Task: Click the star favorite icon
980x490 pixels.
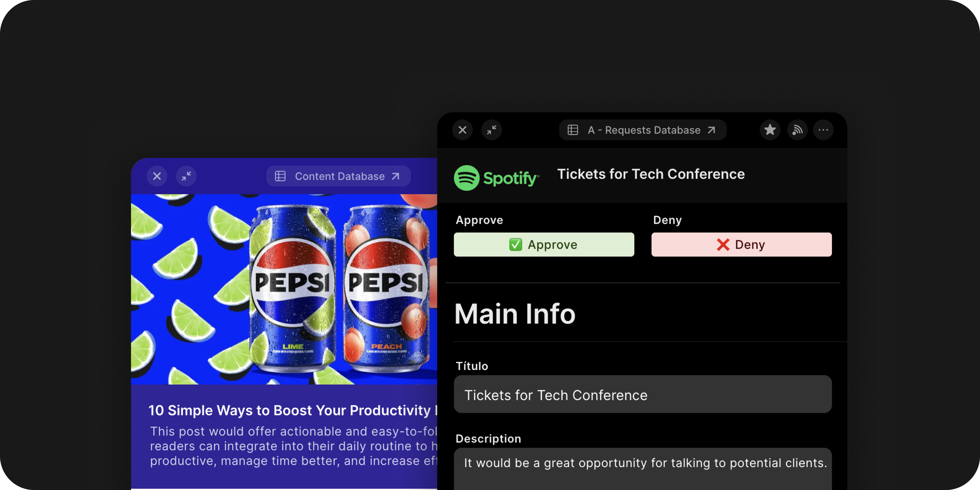Action: coord(770,130)
